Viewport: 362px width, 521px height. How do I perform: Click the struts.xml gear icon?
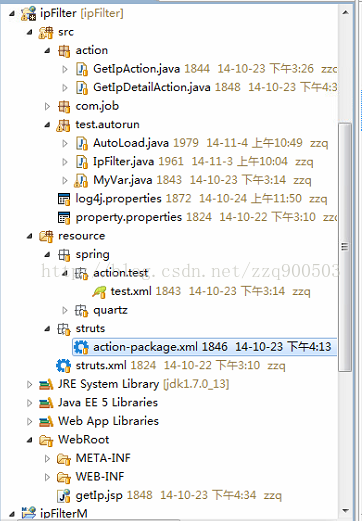[63, 366]
